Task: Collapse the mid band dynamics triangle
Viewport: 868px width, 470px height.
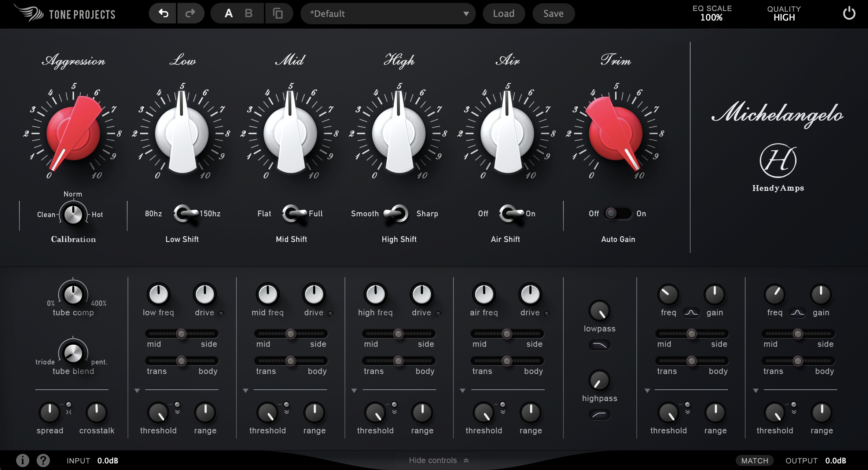Action: [x=246, y=391]
